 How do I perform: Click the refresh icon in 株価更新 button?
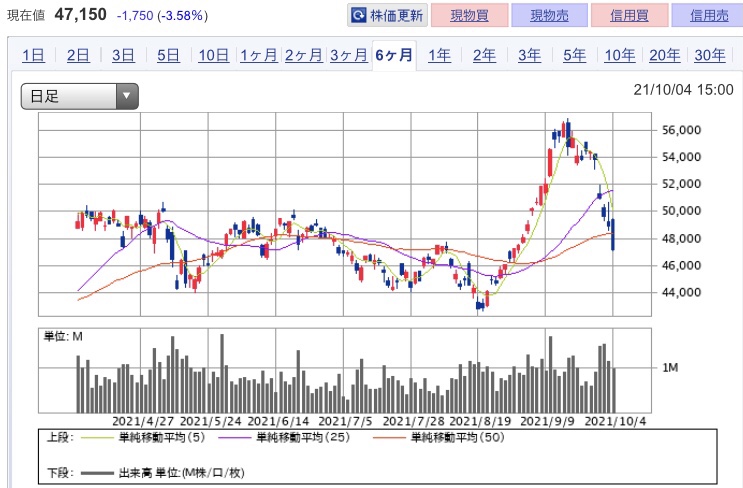click(359, 16)
